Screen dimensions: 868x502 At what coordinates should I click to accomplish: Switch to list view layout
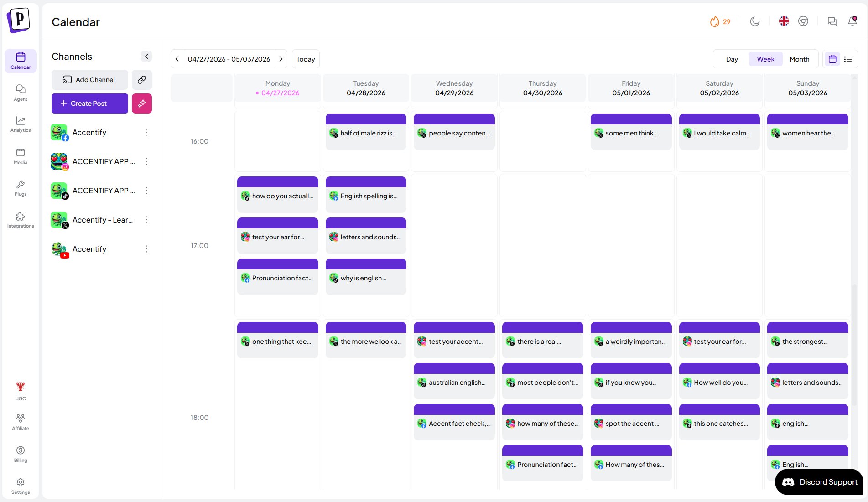[848, 59]
